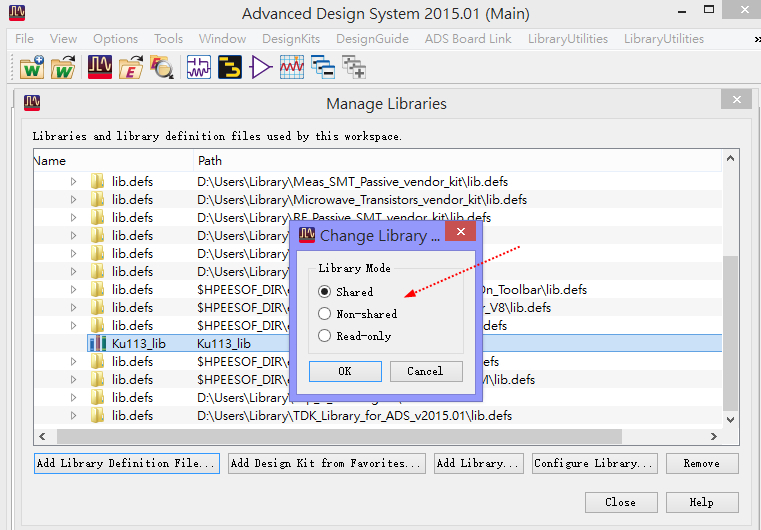Image resolution: width=761 pixels, height=530 pixels.
Task: Sort by the Name column header
Action: [113, 161]
